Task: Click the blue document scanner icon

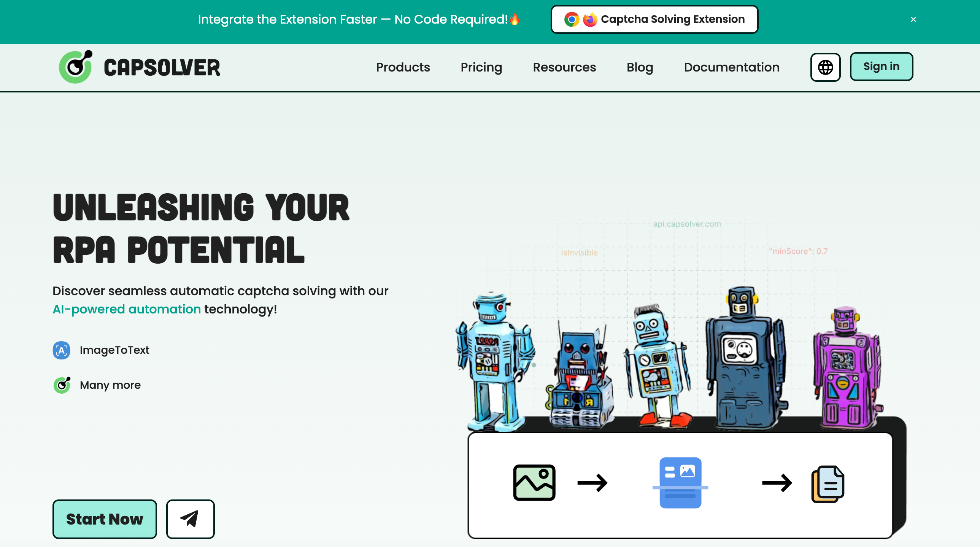Action: point(680,482)
